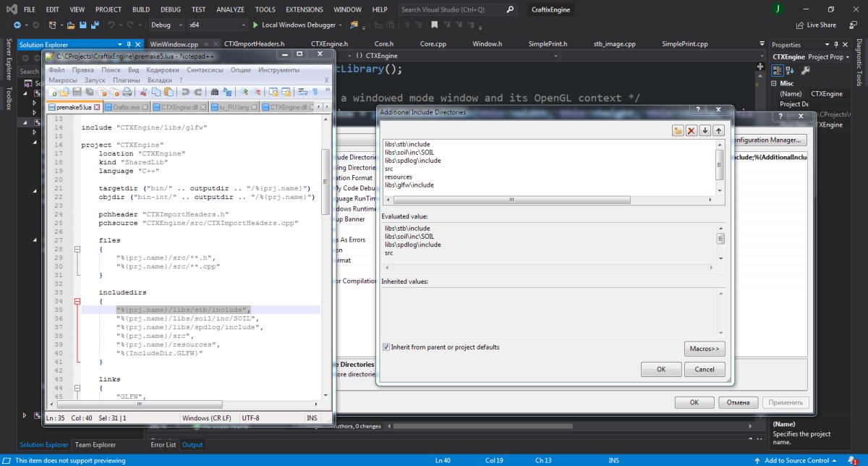Collapse files block fold marker line 28
The width and height of the screenshot is (868, 466).
(78, 249)
